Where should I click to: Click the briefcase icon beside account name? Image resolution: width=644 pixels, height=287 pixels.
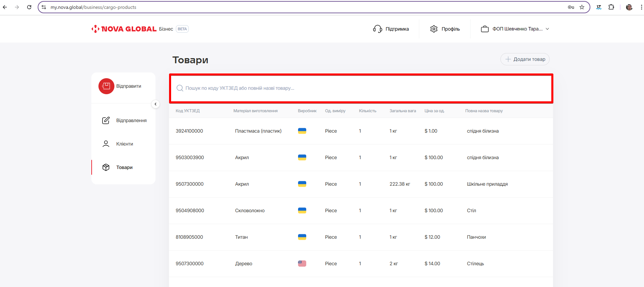(485, 29)
